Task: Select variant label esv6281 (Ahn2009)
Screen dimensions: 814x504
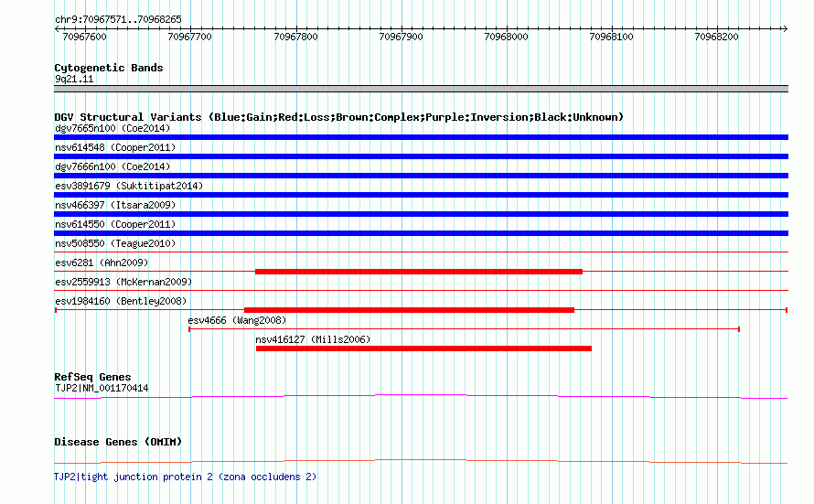Action: click(102, 263)
